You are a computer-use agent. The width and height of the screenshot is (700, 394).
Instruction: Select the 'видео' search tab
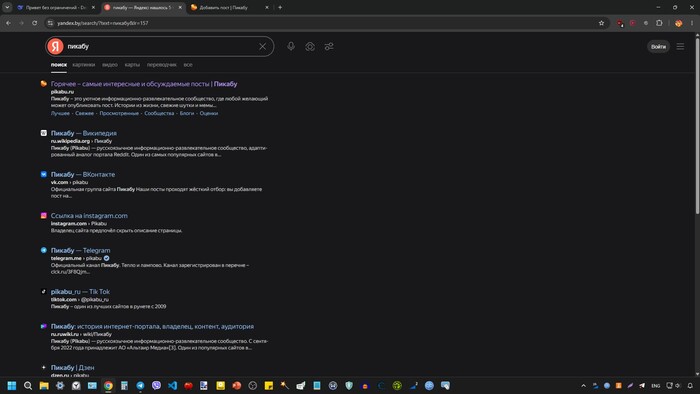pyautogui.click(x=110, y=65)
